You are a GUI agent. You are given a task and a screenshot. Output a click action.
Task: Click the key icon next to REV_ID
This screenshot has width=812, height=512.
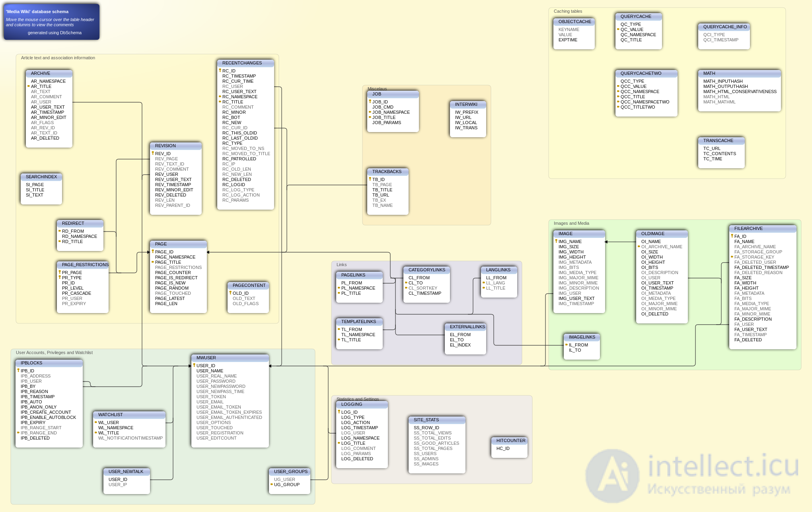153,153
